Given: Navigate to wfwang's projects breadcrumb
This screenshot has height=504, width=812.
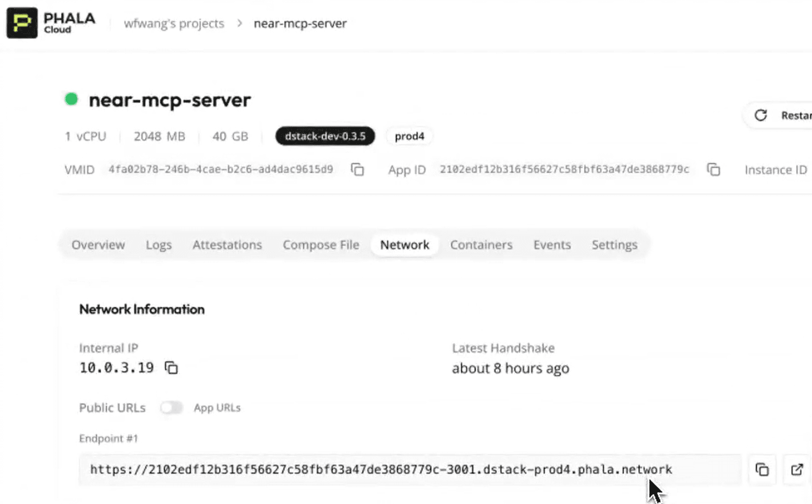Looking at the screenshot, I should point(174,23).
